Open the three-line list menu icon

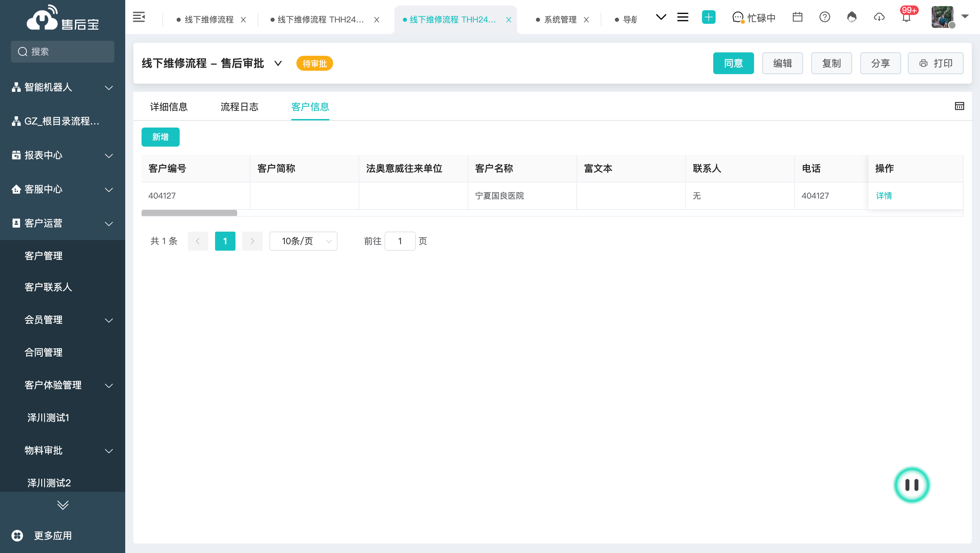[x=683, y=17]
